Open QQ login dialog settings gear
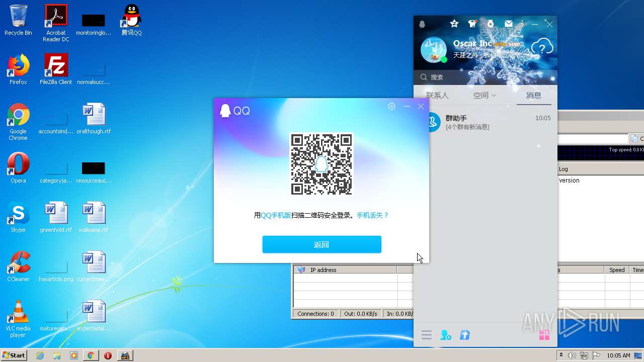Image resolution: width=644 pixels, height=362 pixels. pos(391,106)
